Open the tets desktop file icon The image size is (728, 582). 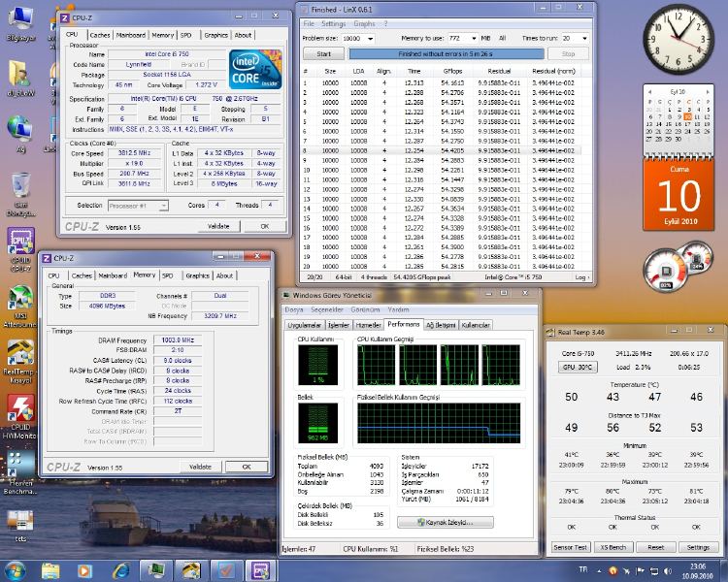(20, 526)
